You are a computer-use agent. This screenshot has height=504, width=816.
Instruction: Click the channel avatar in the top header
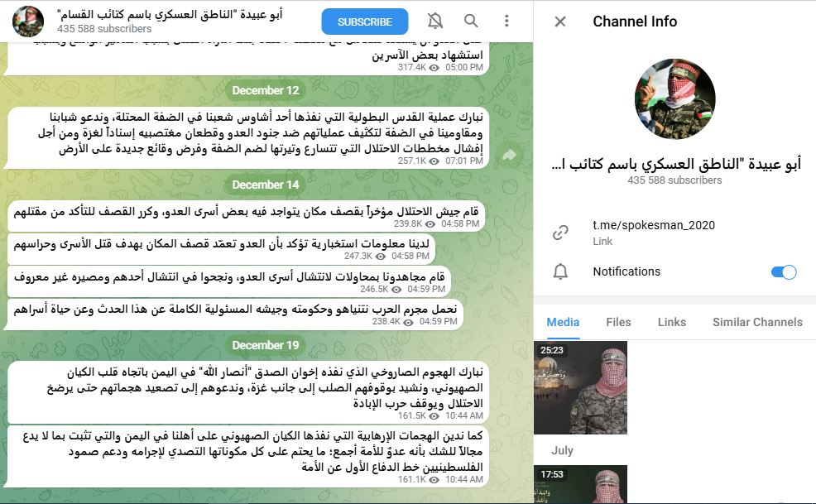pyautogui.click(x=28, y=22)
